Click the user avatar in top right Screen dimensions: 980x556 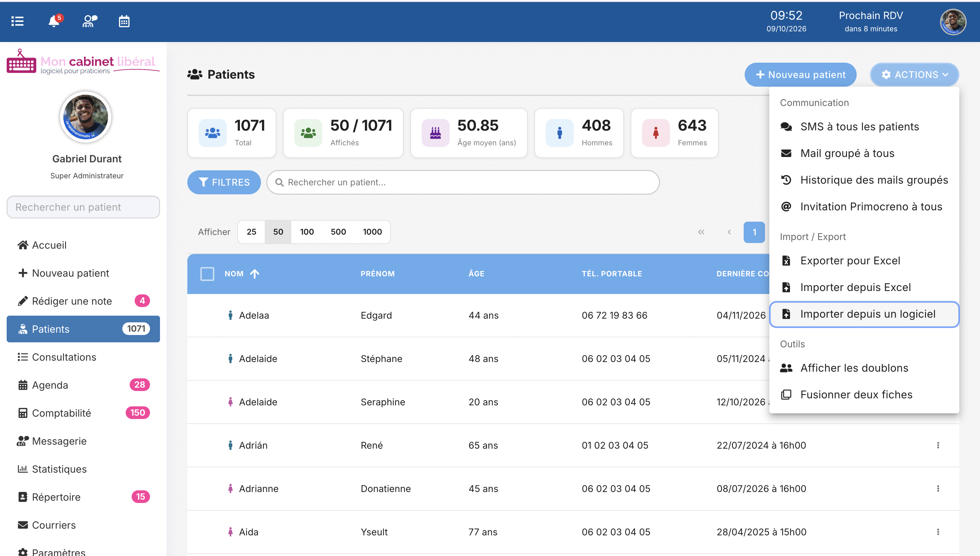tap(953, 22)
